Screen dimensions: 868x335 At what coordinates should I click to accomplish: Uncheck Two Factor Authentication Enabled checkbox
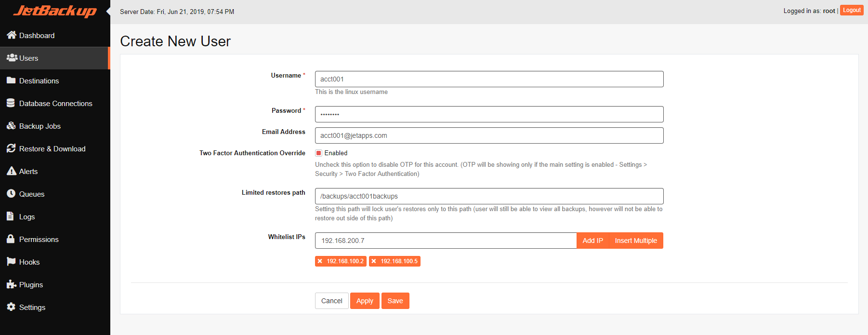(318, 153)
